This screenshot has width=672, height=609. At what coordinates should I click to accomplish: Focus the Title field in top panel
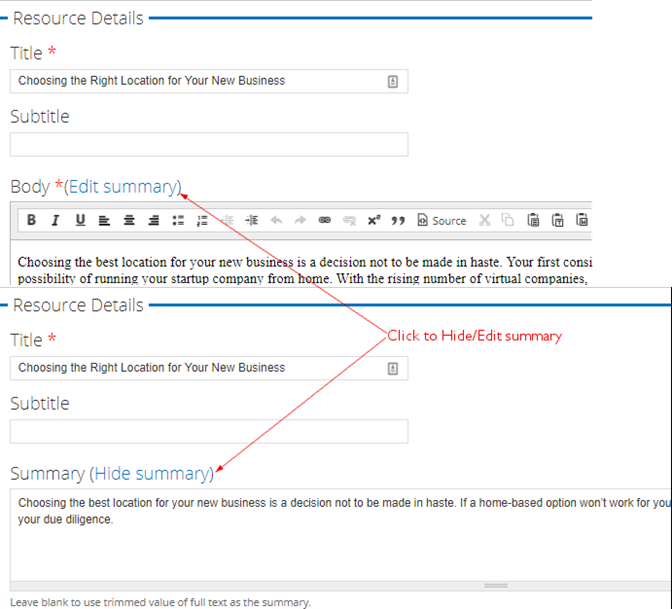pos(209,81)
